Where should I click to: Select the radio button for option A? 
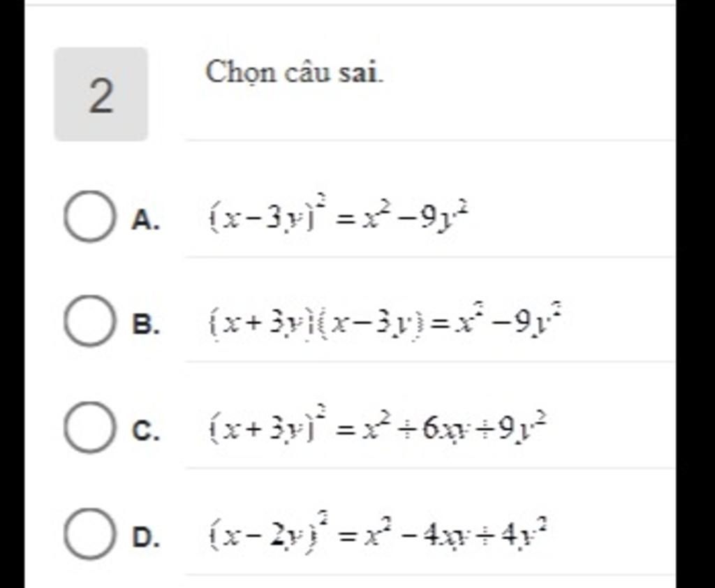(x=88, y=216)
